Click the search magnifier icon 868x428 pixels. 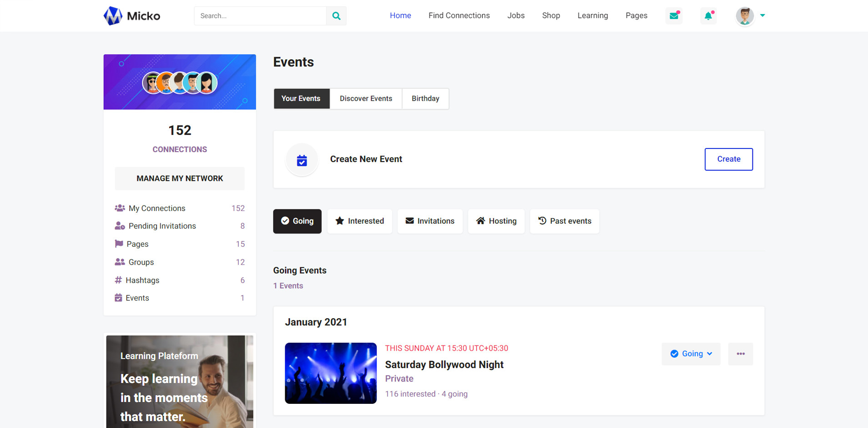(x=336, y=16)
